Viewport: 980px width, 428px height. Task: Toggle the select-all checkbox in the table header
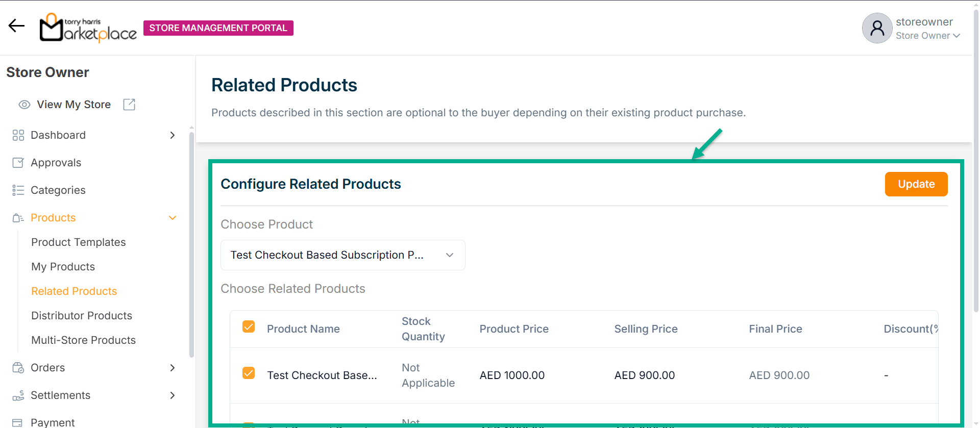tap(249, 326)
